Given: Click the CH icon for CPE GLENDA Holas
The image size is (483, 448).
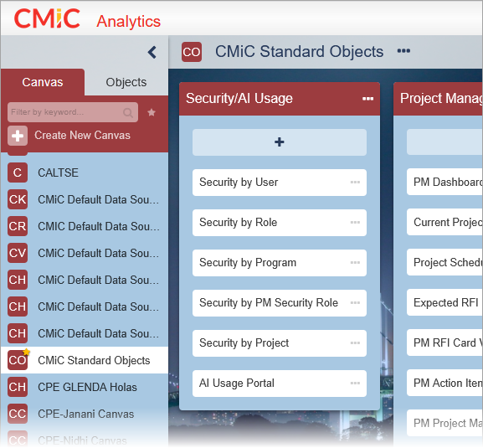Looking at the screenshot, I should point(18,387).
